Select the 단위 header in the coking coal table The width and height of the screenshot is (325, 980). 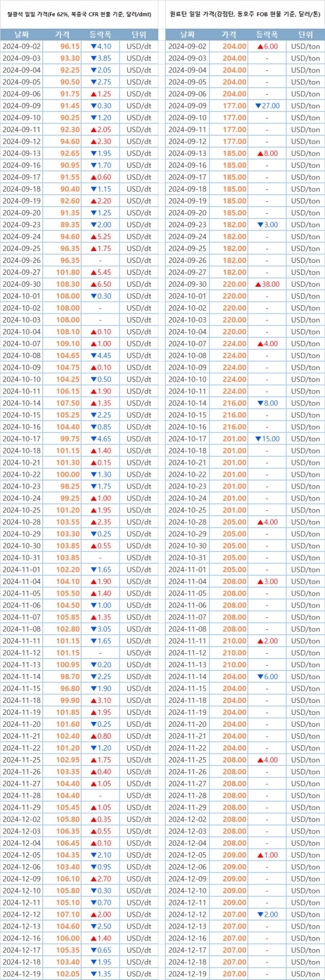coord(305,35)
